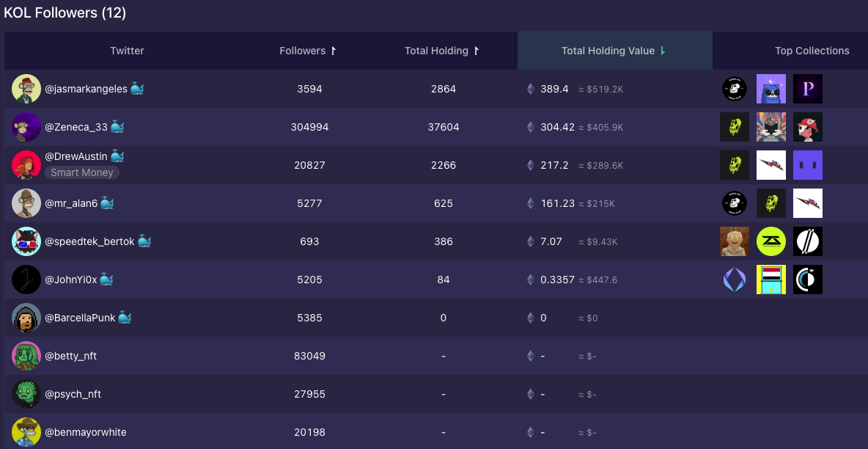Viewport: 868px width, 449px height.
Task: Open @psych_nft Twitter handle link
Action: 73,394
